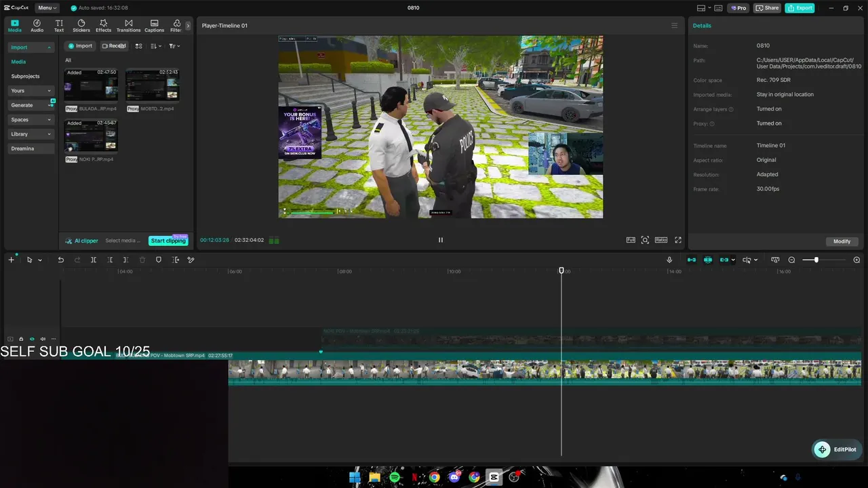Screen dimensions: 868x488
Task: Open the Transitions tab
Action: pos(128,26)
